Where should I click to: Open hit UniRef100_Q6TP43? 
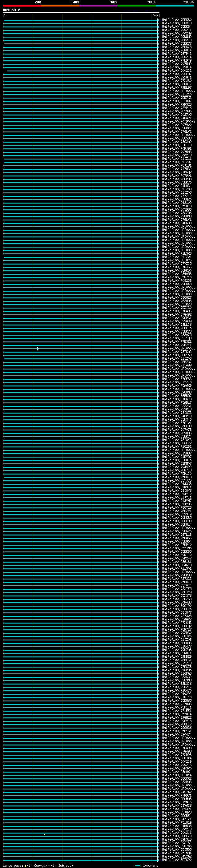coord(176,54)
